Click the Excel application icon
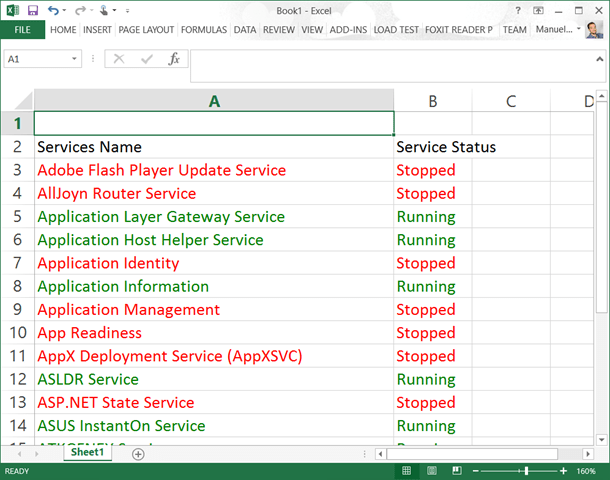610x480 pixels. (x=12, y=11)
